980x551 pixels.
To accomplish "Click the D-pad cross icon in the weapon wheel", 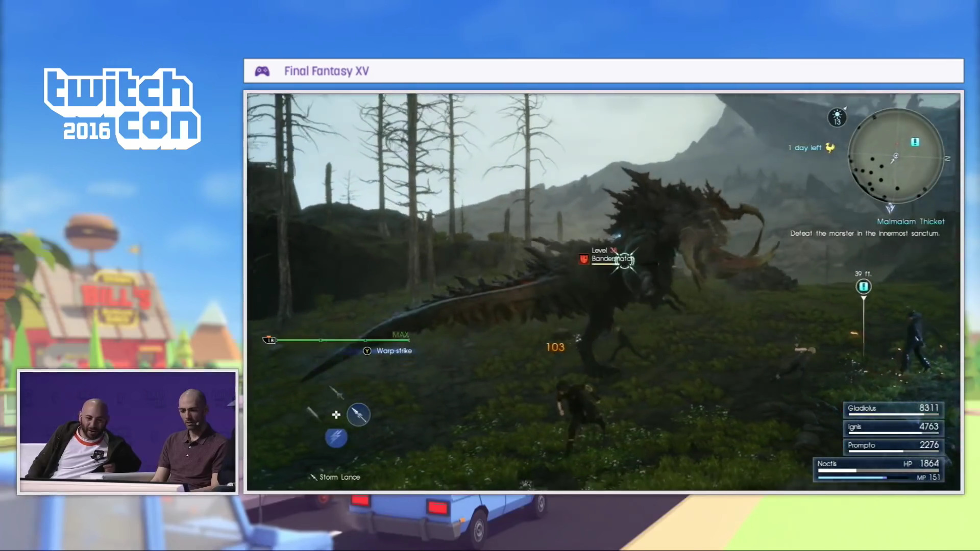I will coord(336,415).
